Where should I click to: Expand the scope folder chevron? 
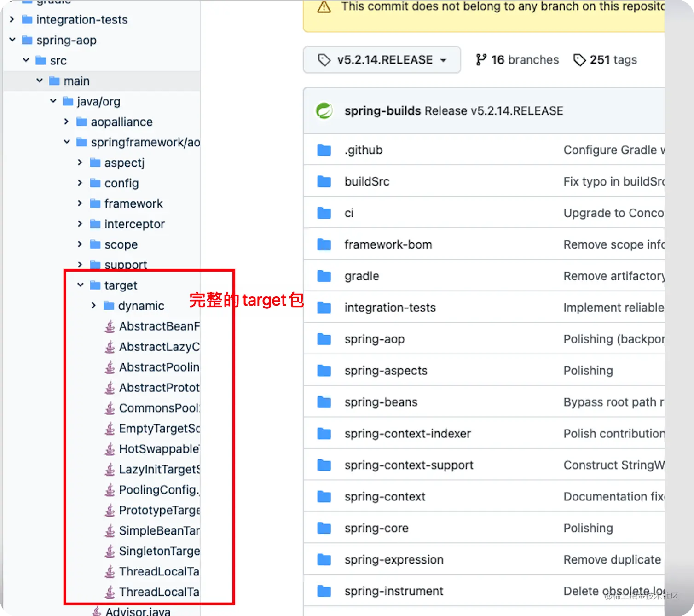[80, 244]
